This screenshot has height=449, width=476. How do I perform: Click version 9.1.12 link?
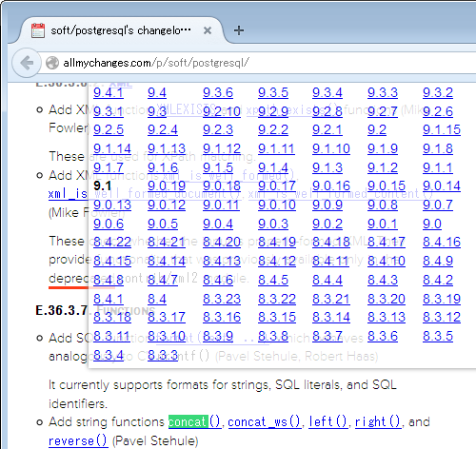pos(222,148)
